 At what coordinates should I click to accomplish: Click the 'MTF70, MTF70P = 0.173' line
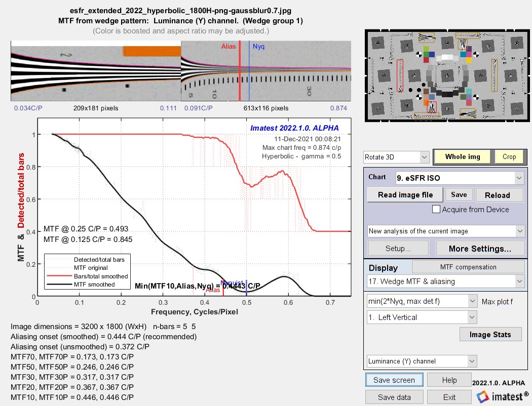click(x=72, y=357)
